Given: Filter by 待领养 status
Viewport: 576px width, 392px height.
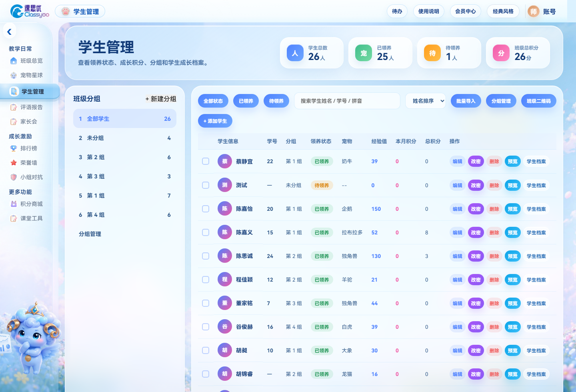Looking at the screenshot, I should (276, 101).
